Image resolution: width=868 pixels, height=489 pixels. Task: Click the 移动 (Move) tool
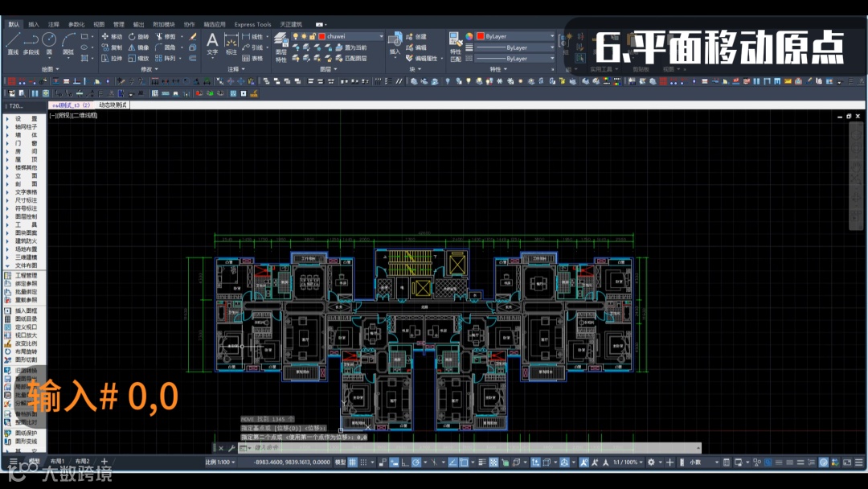pos(111,36)
